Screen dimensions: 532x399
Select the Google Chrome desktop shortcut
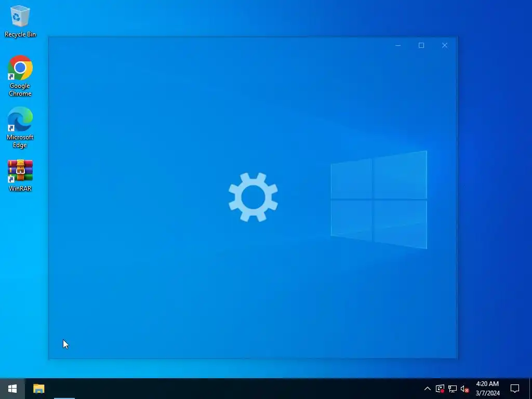(20, 76)
